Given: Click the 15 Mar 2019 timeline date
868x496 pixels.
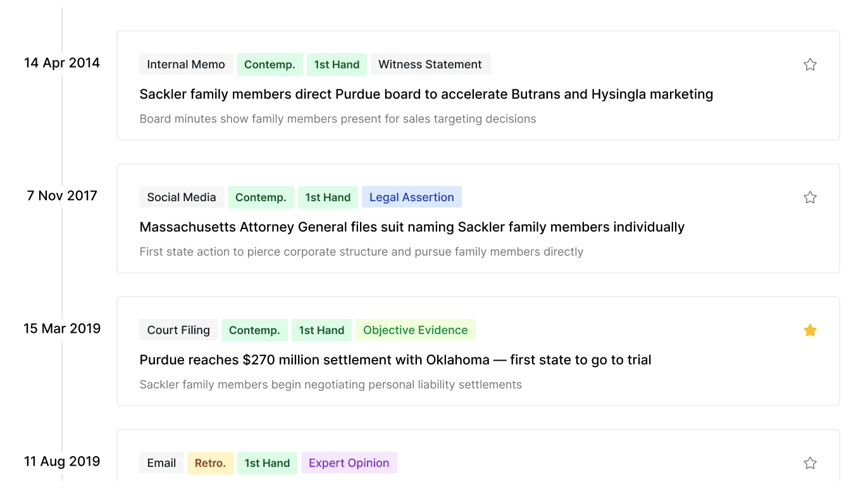Looking at the screenshot, I should (x=62, y=328).
